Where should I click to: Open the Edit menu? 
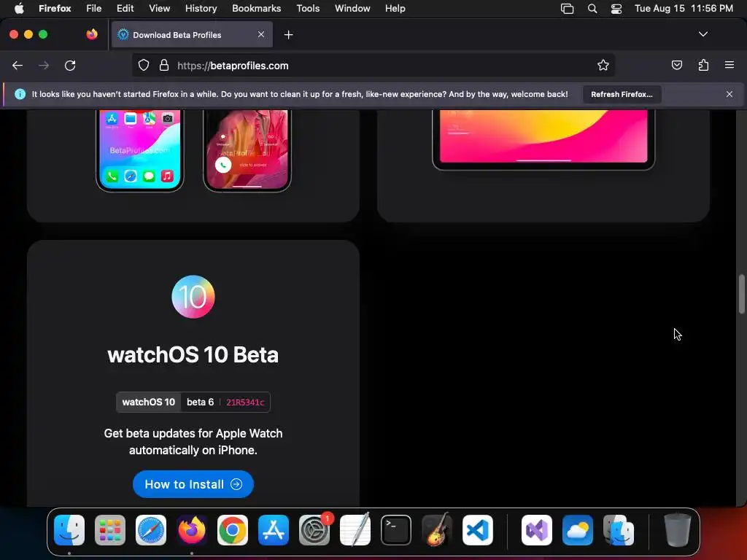[125, 9]
